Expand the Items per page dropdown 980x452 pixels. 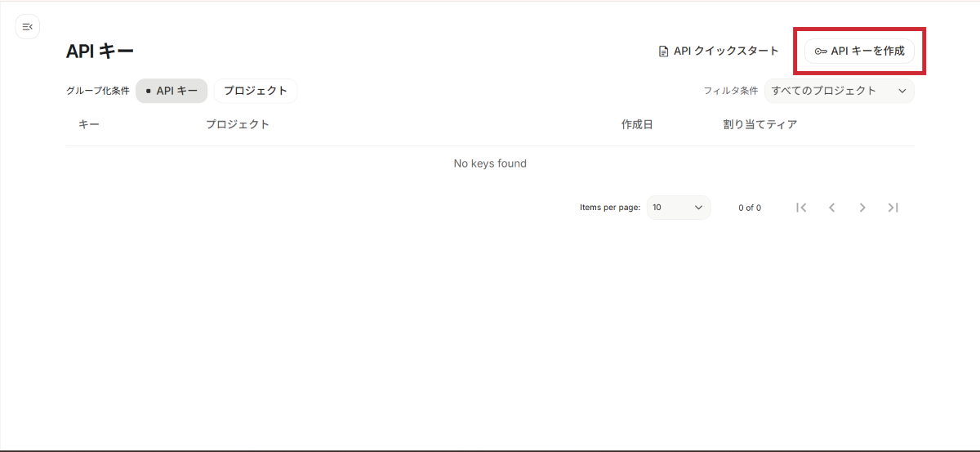678,208
